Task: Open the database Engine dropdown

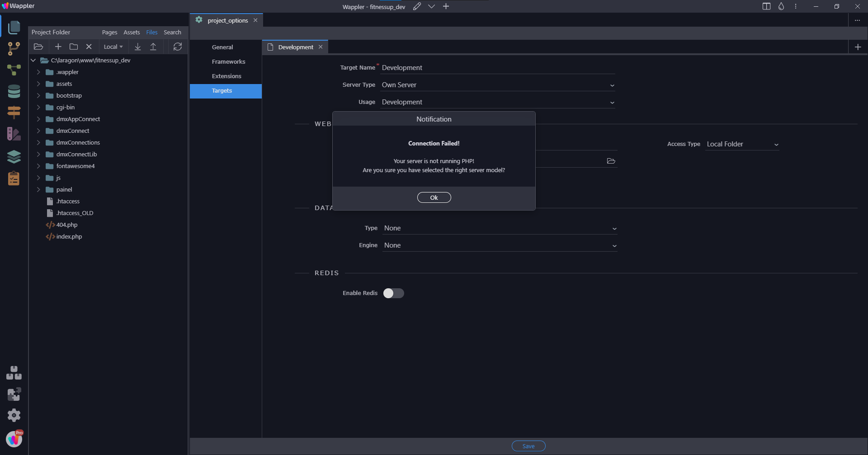Action: [x=500, y=245]
